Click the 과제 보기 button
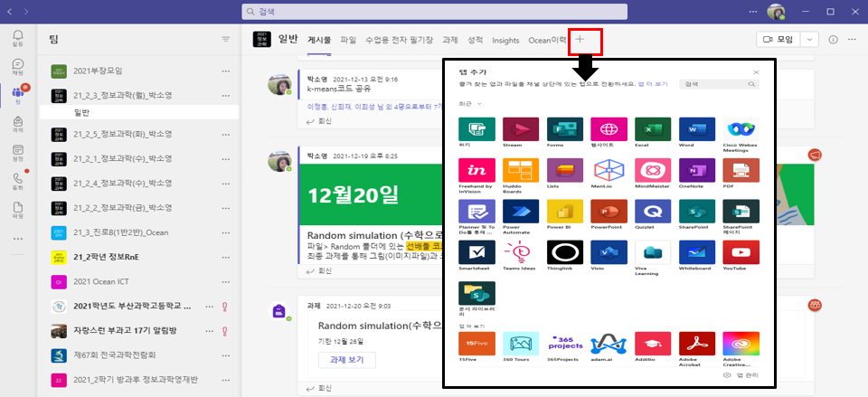This screenshot has width=868, height=397. [x=346, y=359]
